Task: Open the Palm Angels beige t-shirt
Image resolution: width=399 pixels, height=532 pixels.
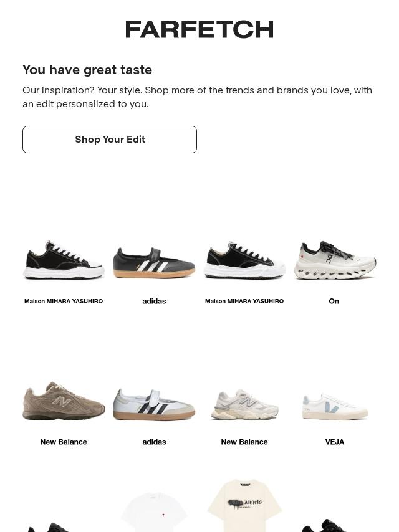Action: coord(244,505)
